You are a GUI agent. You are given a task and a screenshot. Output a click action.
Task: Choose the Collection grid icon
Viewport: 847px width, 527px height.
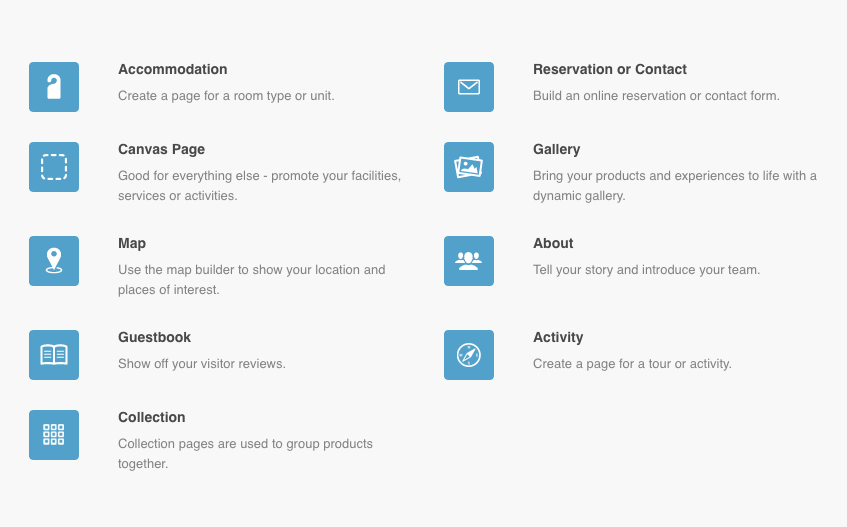click(54, 435)
